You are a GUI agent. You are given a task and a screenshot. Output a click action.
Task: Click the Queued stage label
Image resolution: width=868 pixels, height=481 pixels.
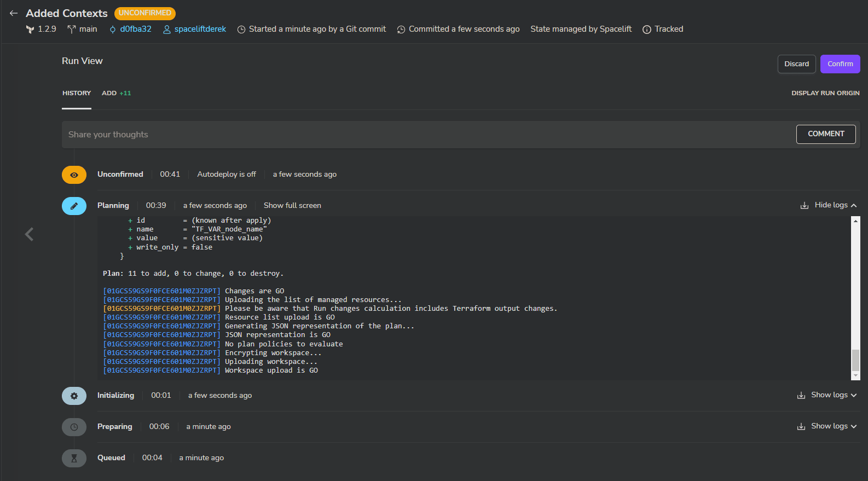tap(111, 458)
